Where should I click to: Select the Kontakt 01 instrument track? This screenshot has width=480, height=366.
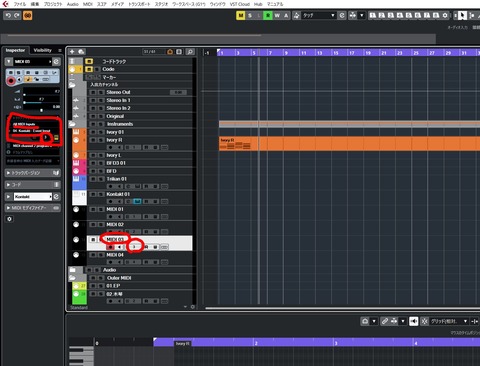(118, 194)
